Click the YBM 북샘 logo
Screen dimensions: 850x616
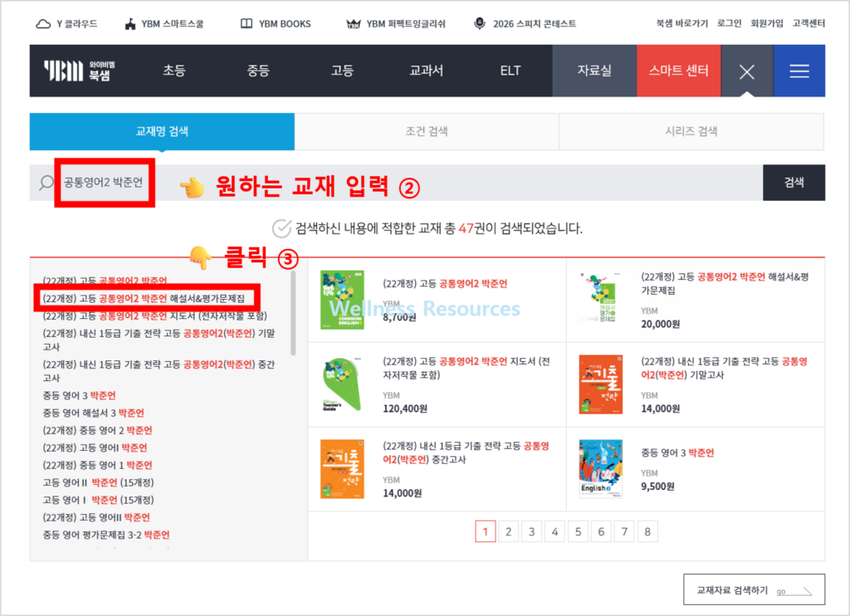click(x=80, y=71)
